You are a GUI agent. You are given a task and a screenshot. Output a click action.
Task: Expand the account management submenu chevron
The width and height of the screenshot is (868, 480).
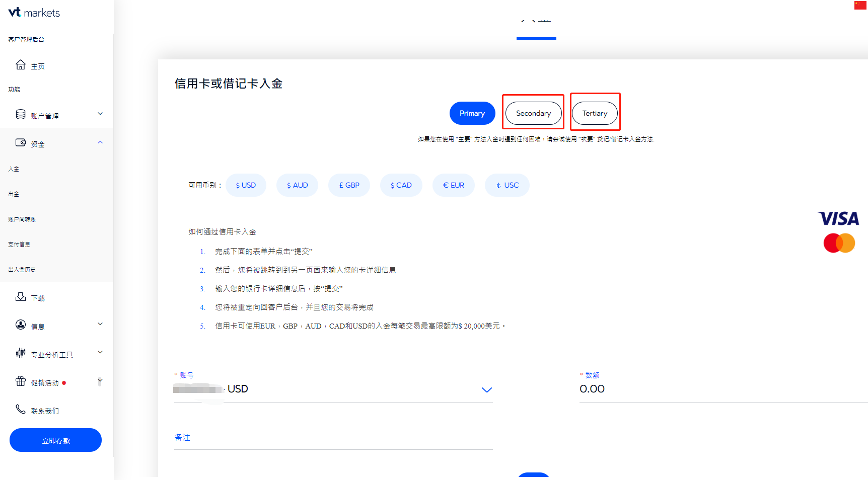point(100,114)
